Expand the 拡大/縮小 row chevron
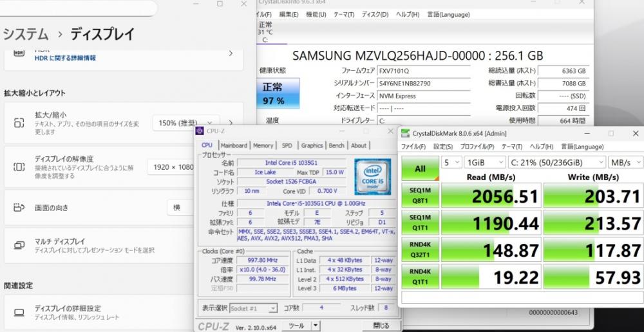 [x=231, y=123]
